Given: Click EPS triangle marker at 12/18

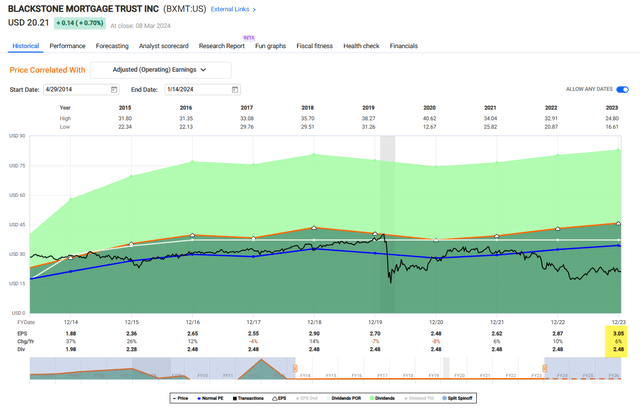Looking at the screenshot, I should (314, 228).
